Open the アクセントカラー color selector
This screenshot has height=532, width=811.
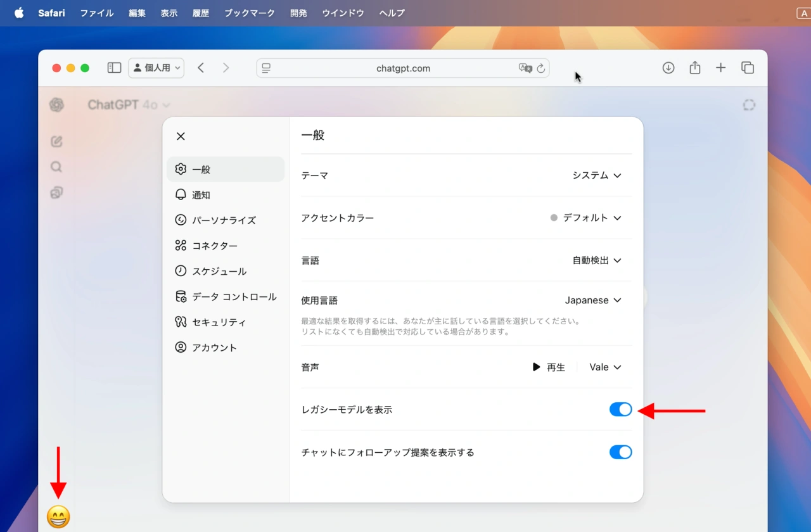[x=586, y=218]
